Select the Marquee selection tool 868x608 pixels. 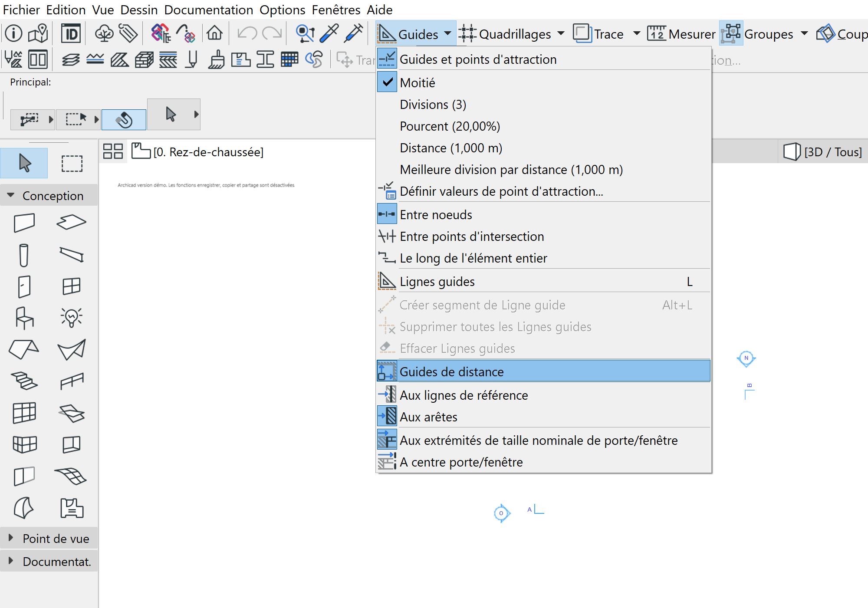click(72, 164)
